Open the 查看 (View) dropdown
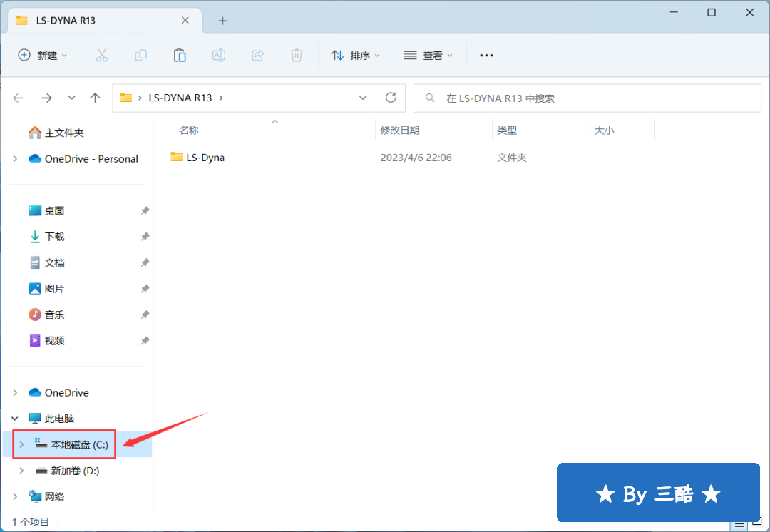The height and width of the screenshot is (532, 770). 428,56
